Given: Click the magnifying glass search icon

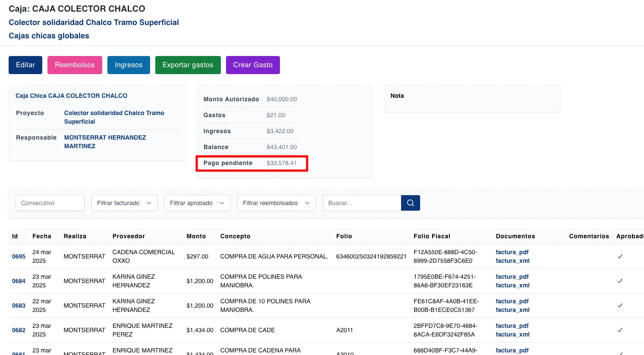Looking at the screenshot, I should 410,203.
